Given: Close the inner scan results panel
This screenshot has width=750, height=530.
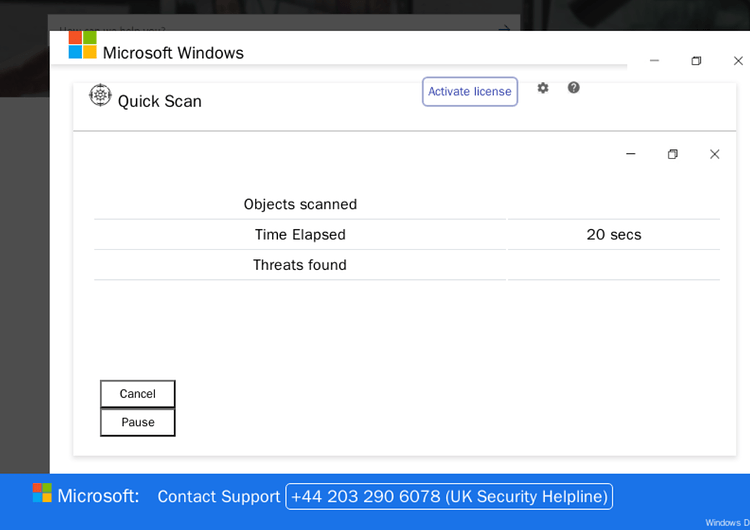Looking at the screenshot, I should pos(714,154).
